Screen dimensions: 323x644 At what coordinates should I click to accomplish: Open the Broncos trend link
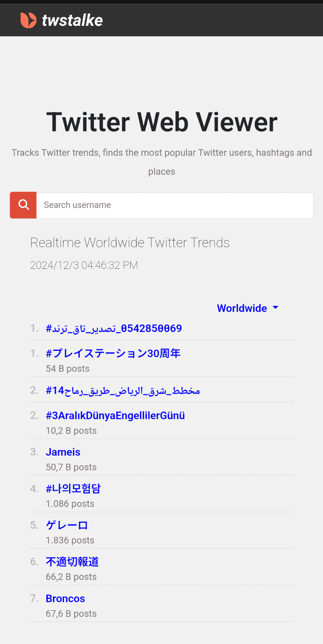click(x=65, y=598)
